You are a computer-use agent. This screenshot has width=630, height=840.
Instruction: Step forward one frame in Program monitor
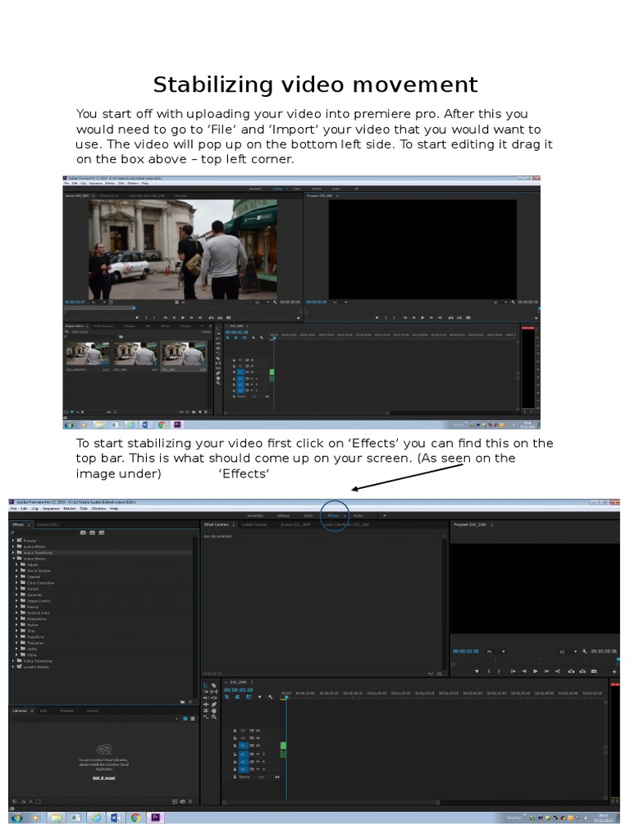coord(546,671)
